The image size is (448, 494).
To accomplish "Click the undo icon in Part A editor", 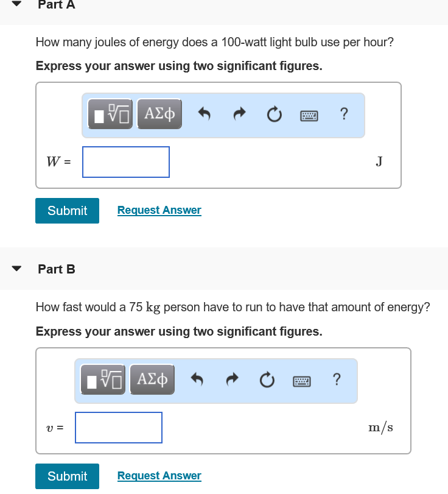I will (205, 113).
